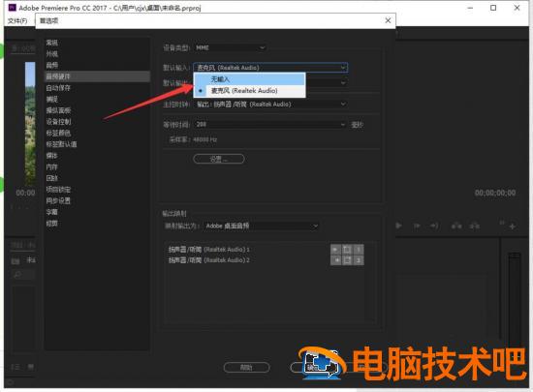Open the 等待时间 200 dropdown
The image size is (533, 392).
[270, 125]
